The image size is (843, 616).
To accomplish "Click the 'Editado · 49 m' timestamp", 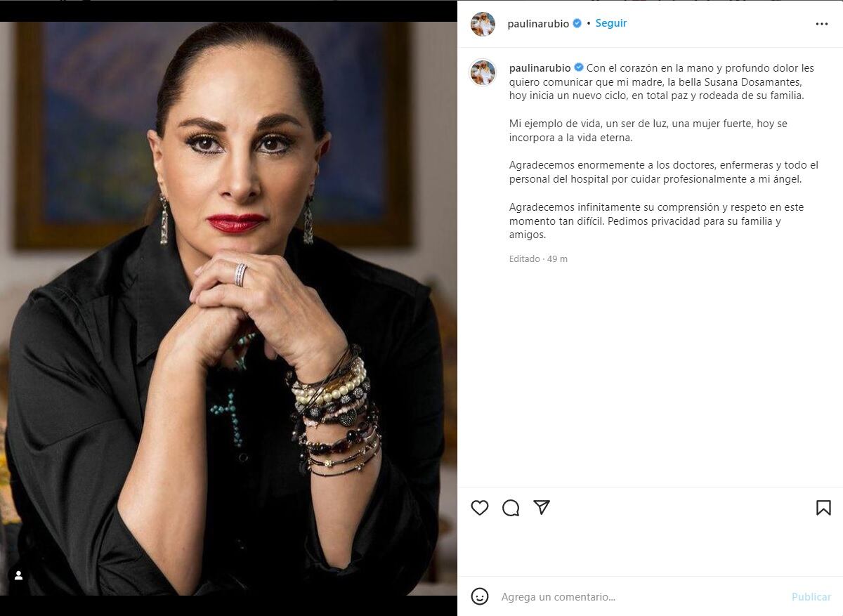I will coord(538,259).
